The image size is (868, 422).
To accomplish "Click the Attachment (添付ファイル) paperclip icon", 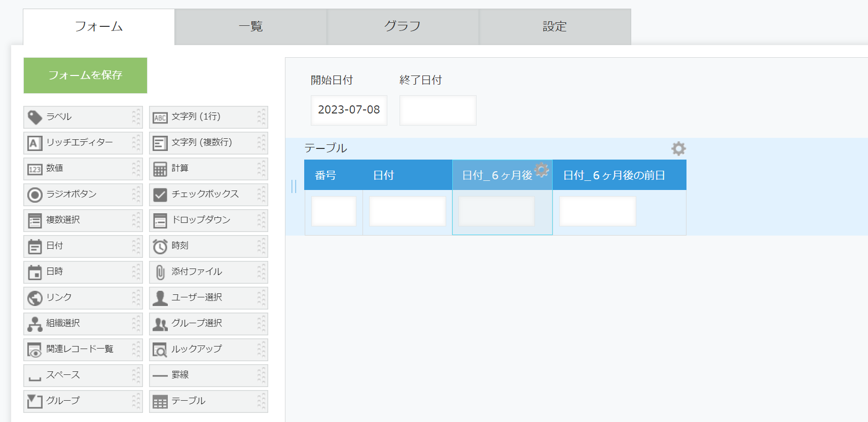I will [160, 272].
